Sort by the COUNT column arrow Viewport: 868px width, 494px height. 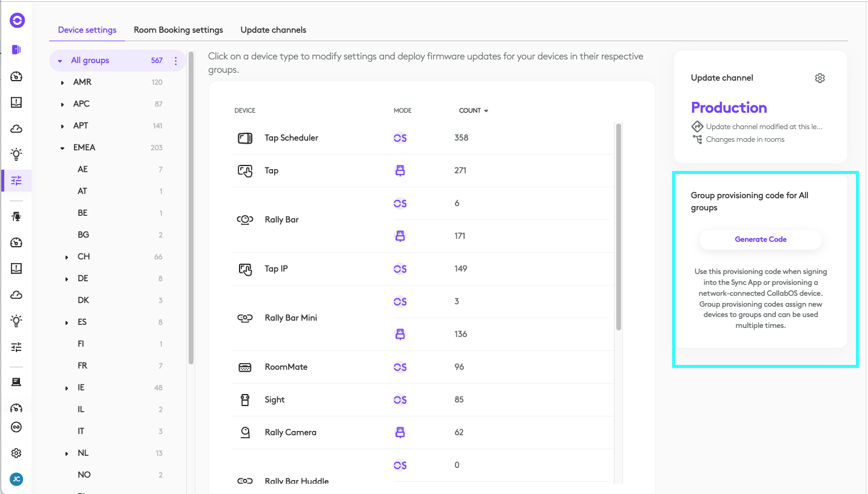486,111
